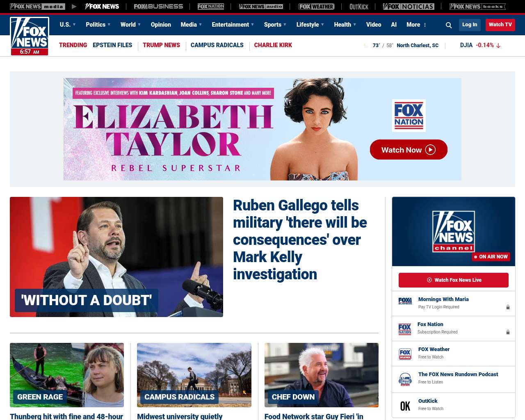Click the Fox Weather icon in sidebar
This screenshot has width=525, height=420.
pos(405,354)
